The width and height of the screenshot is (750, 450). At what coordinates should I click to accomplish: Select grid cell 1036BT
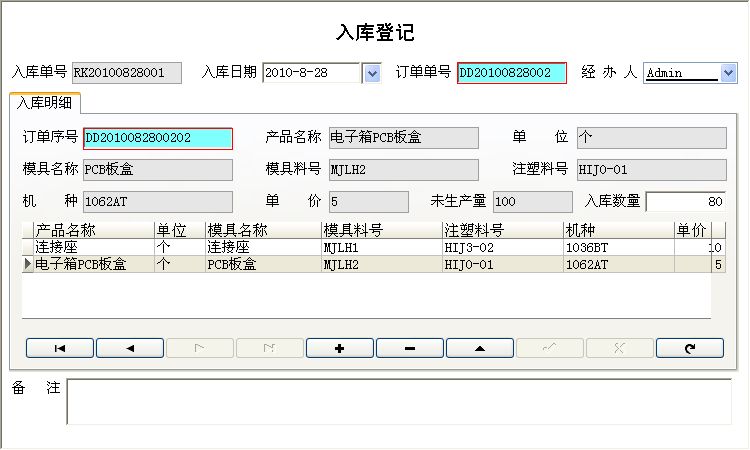point(619,247)
